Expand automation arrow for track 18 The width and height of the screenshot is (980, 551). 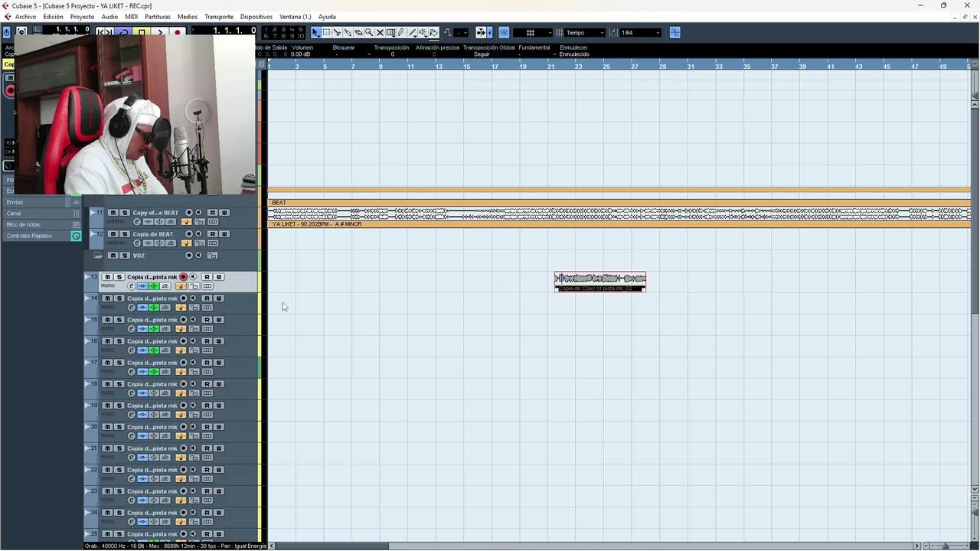[87, 384]
